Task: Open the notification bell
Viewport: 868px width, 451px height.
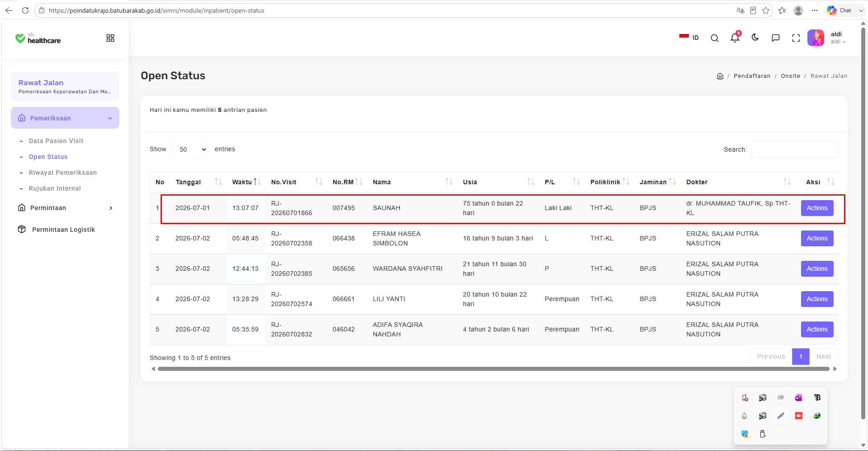Action: click(735, 38)
